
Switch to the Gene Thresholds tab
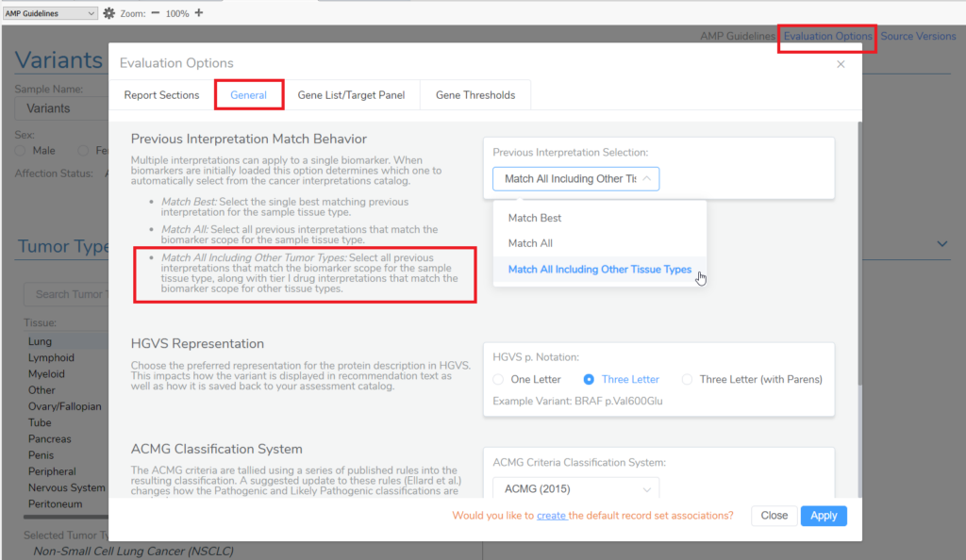point(475,95)
